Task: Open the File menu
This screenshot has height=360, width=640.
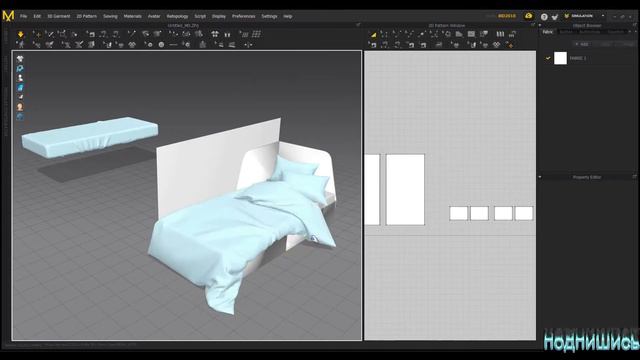Action: pos(24,16)
